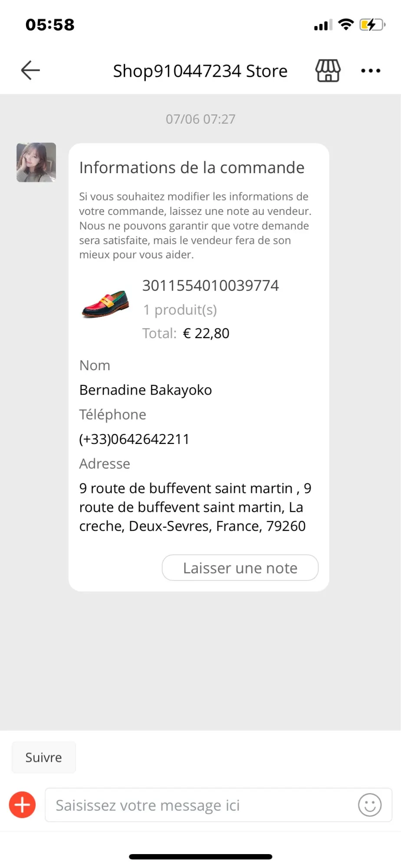Tap the Informations de la commande heading
The image size is (401, 868).
tap(192, 168)
